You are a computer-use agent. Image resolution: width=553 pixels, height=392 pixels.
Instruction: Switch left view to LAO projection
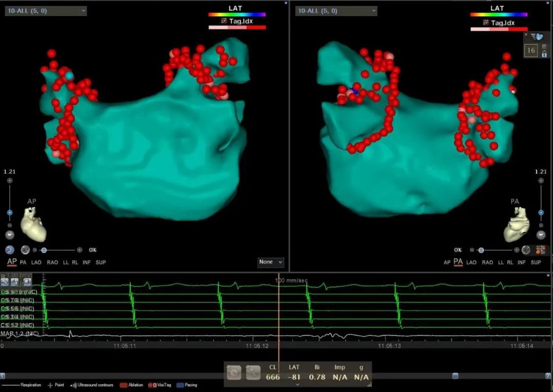(x=36, y=263)
